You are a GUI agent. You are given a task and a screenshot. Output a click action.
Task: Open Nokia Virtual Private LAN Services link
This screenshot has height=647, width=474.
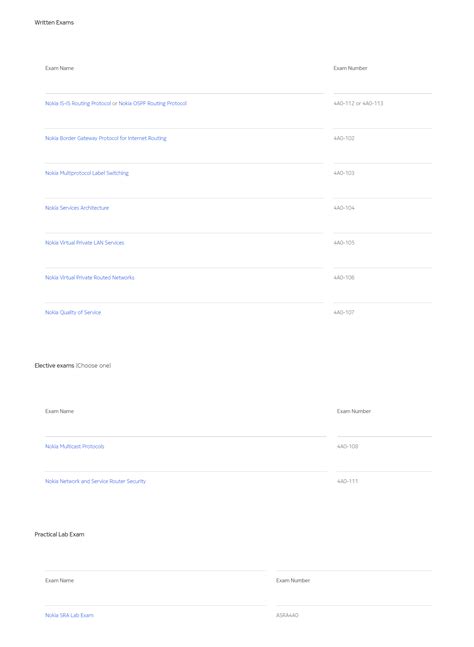tap(85, 243)
